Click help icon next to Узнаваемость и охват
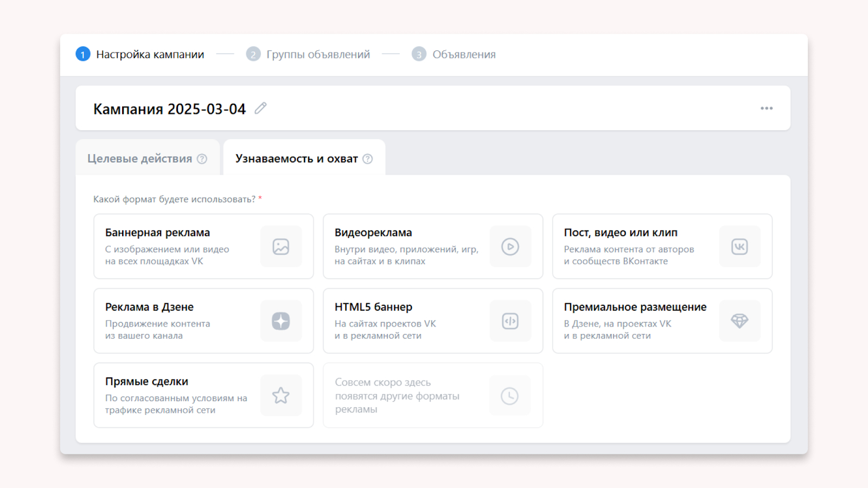This screenshot has height=488, width=868. click(368, 159)
